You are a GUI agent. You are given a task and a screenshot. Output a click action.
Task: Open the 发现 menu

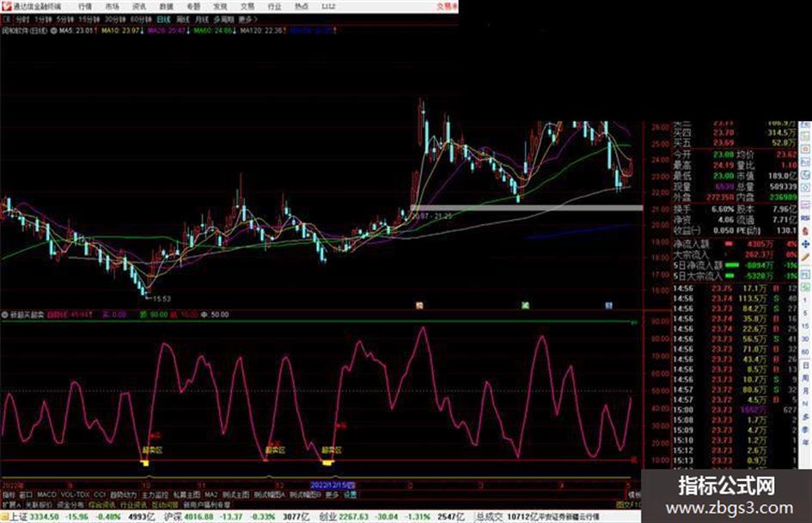[x=220, y=7]
